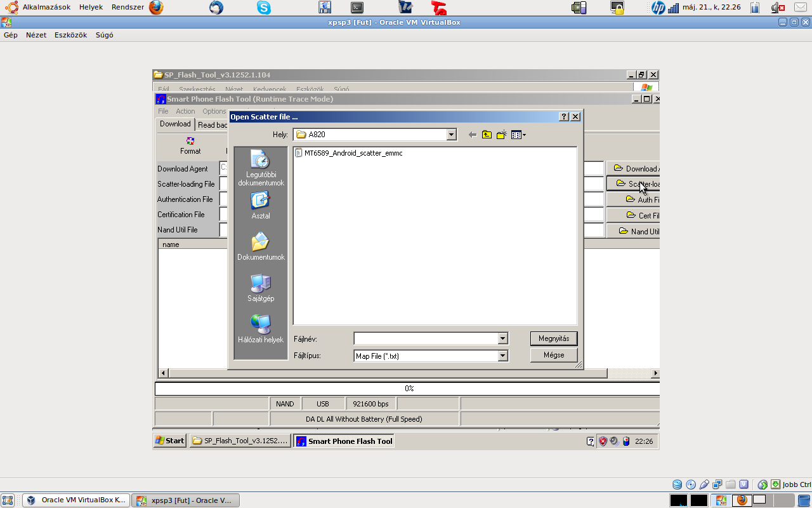Open the view menu icon in dialog

[518, 135]
